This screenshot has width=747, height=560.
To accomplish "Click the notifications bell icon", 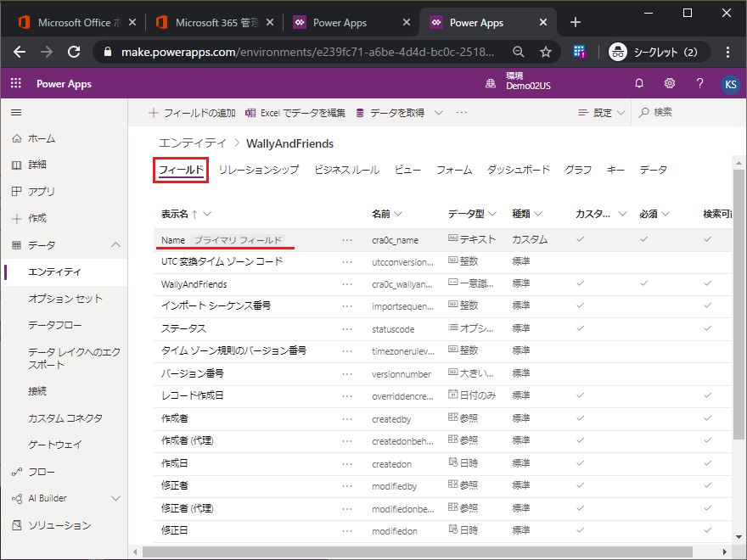I will pyautogui.click(x=639, y=83).
